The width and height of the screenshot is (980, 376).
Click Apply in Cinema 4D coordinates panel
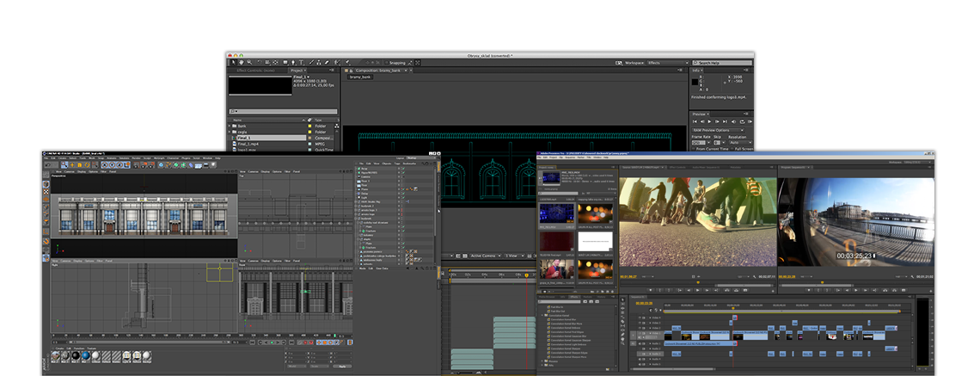tap(342, 367)
